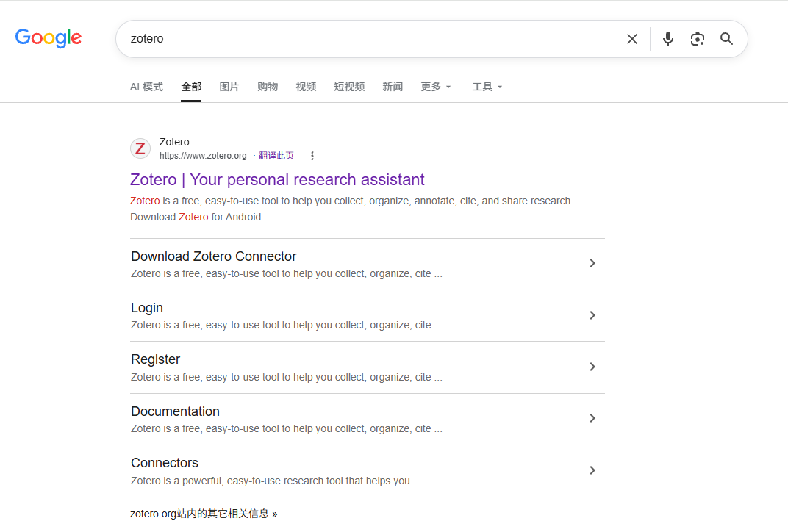Clear the search box with the X icon
The width and height of the screenshot is (788, 532).
pyautogui.click(x=632, y=39)
